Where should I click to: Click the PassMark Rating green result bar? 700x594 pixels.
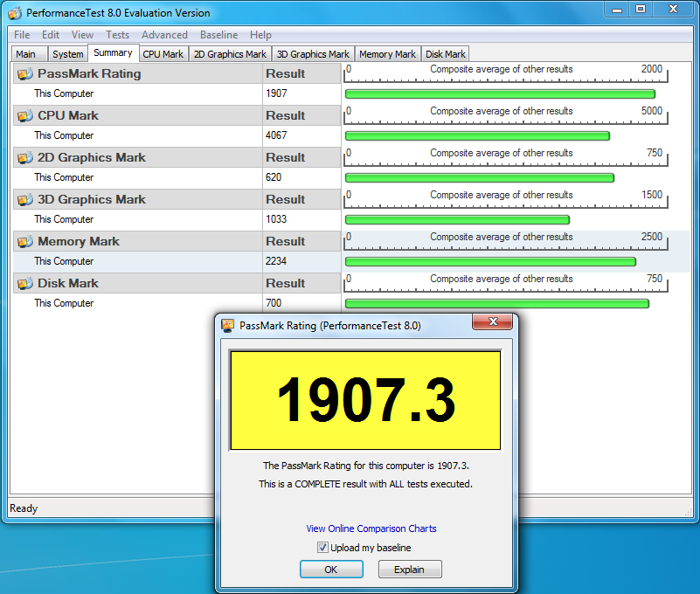pyautogui.click(x=500, y=94)
